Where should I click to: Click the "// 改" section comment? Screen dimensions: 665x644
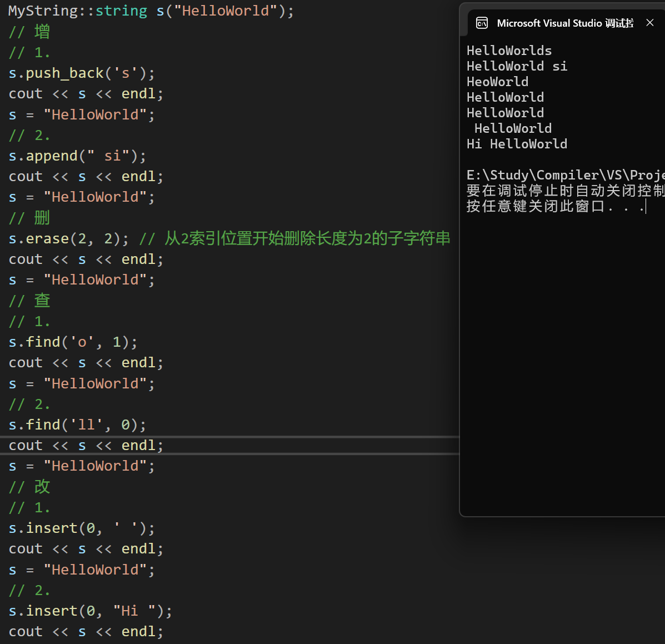click(x=29, y=487)
